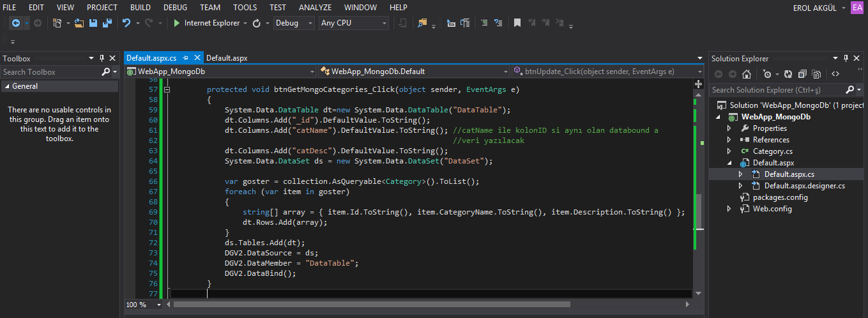
Task: Click Solution Explorer Home icon
Action: coord(746,74)
